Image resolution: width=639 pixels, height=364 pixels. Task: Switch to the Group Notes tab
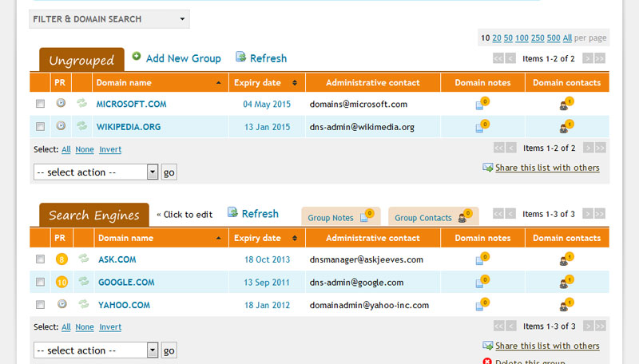pos(339,217)
